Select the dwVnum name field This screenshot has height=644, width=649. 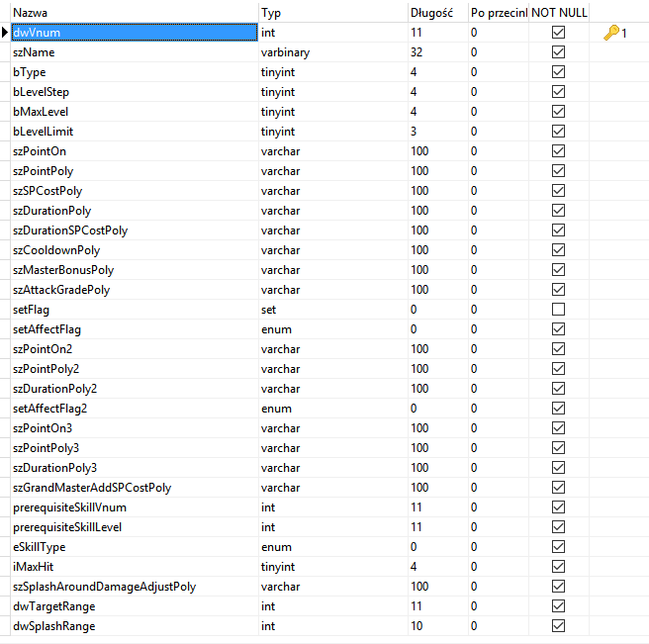(135, 33)
